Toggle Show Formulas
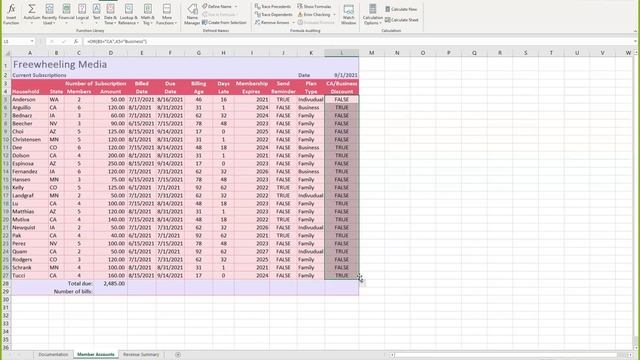The height and width of the screenshot is (360, 640). click(x=314, y=7)
